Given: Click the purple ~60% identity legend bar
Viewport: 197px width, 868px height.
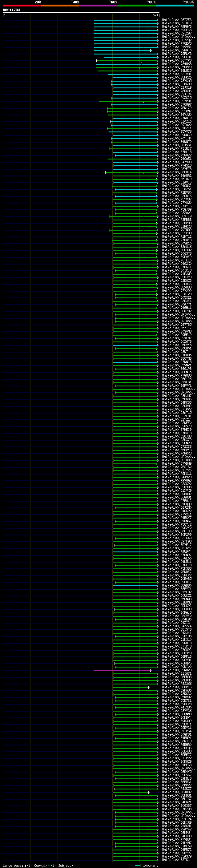Looking at the screenshot, I should coord(99,6).
